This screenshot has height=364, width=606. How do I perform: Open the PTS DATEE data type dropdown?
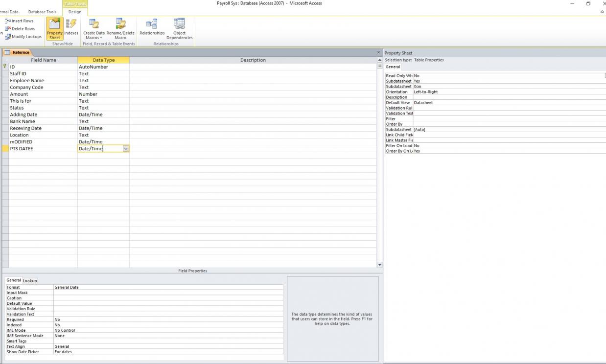[126, 149]
